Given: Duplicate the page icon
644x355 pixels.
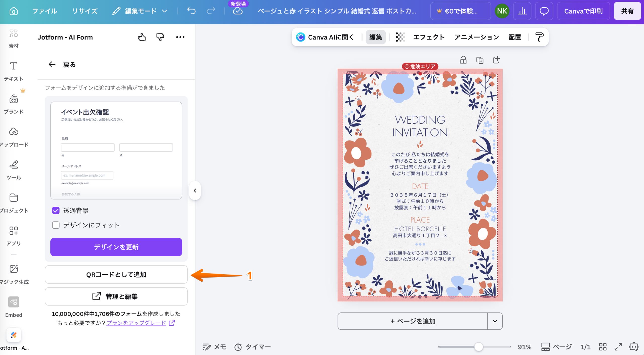Looking at the screenshot, I should [480, 60].
